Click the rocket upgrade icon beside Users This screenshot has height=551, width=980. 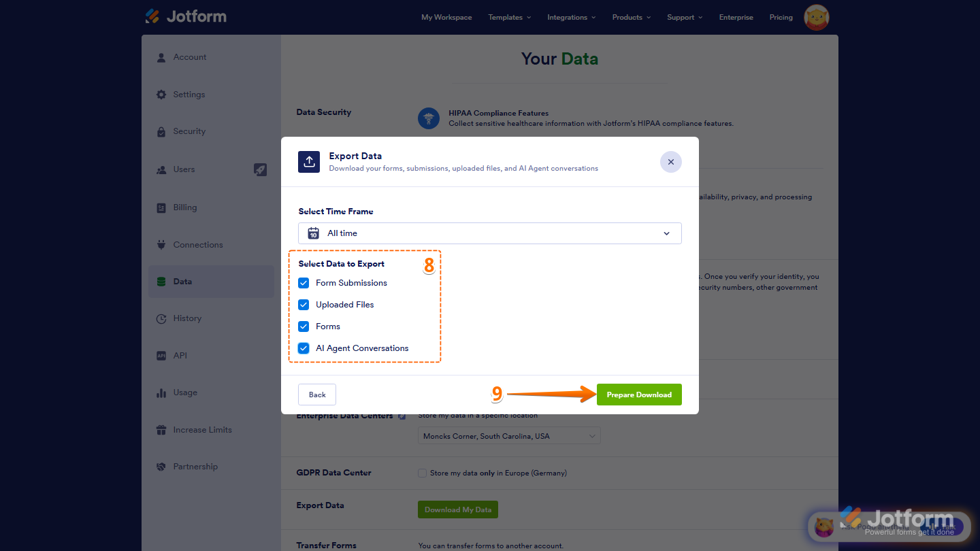pos(261,169)
